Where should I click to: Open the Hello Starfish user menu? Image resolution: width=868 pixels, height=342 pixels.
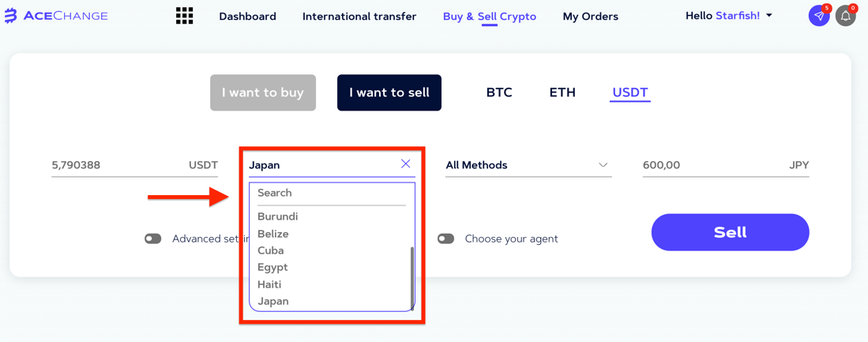[x=728, y=16]
